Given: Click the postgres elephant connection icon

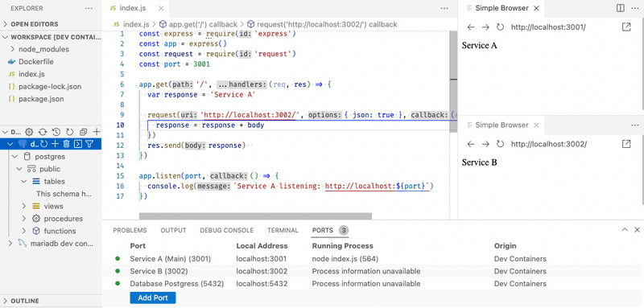Looking at the screenshot, I should click(x=23, y=144).
